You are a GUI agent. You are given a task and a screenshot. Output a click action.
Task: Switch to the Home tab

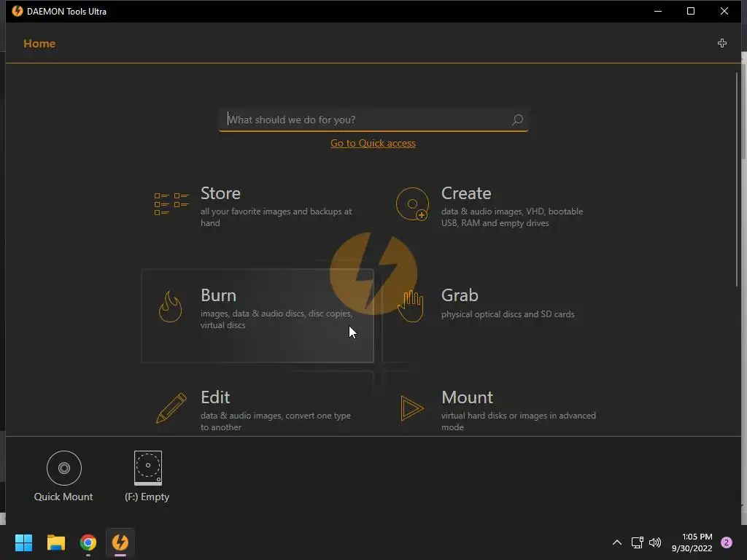pos(39,43)
